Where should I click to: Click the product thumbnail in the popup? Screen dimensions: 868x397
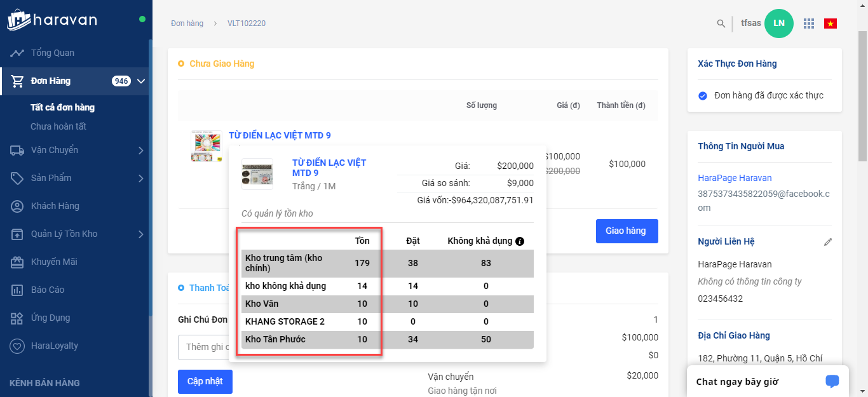257,174
